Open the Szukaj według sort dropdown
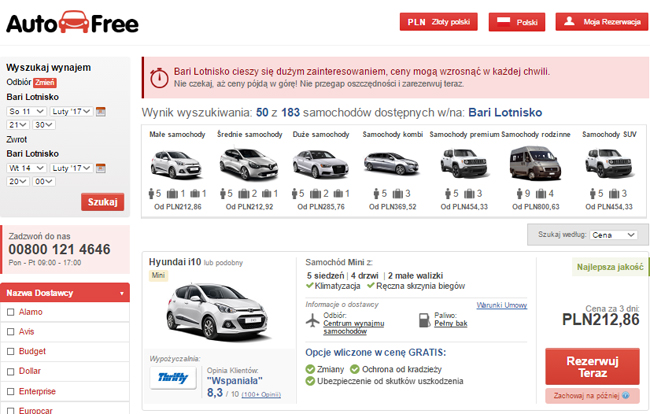The height and width of the screenshot is (414, 650). click(614, 235)
